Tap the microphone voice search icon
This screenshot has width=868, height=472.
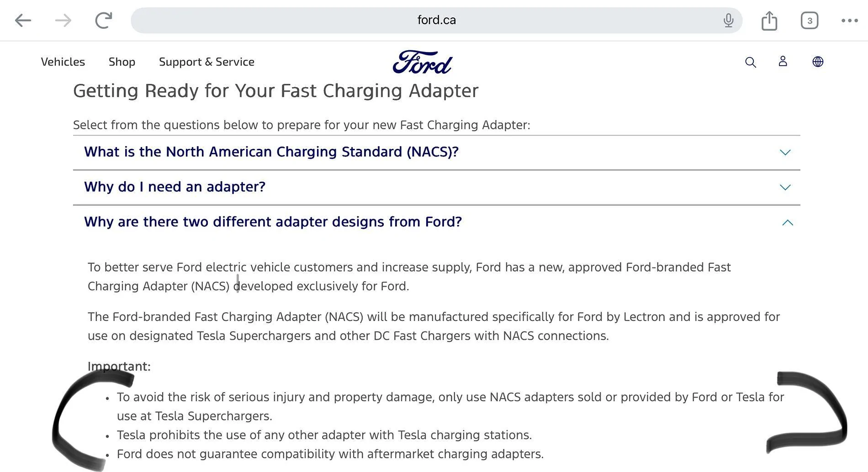point(728,21)
